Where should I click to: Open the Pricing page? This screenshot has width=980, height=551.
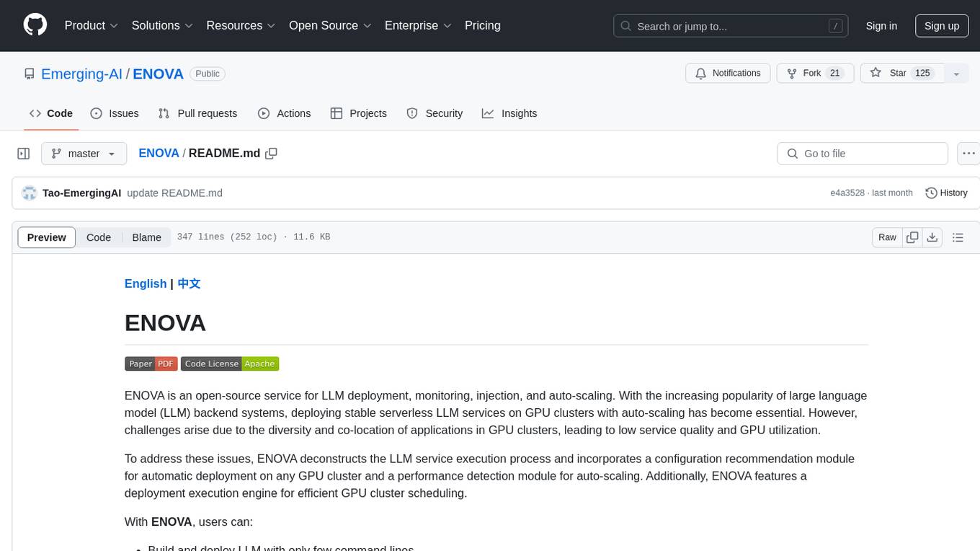coord(483,25)
